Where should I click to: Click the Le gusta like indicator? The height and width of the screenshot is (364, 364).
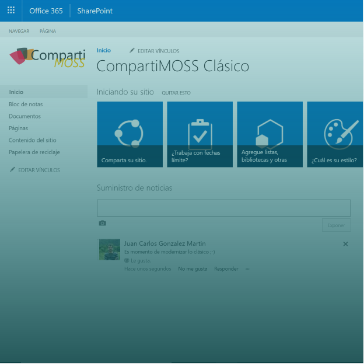tap(137, 261)
